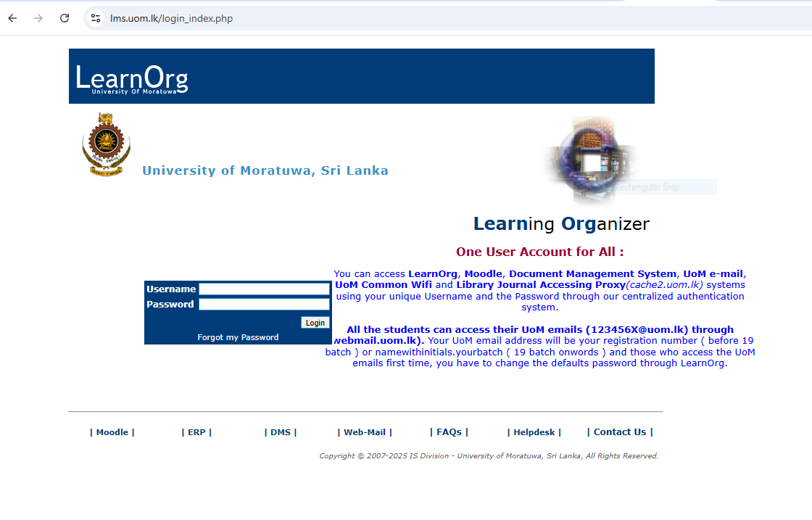
Task: Open the Moodle footer link
Action: point(112,432)
